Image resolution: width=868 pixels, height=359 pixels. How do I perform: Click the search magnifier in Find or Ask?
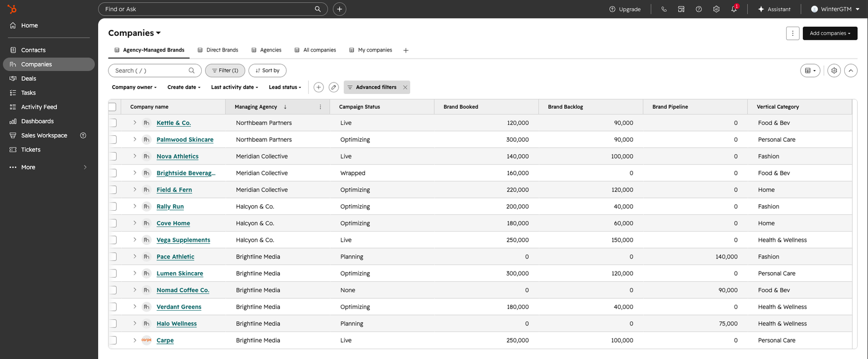point(318,9)
